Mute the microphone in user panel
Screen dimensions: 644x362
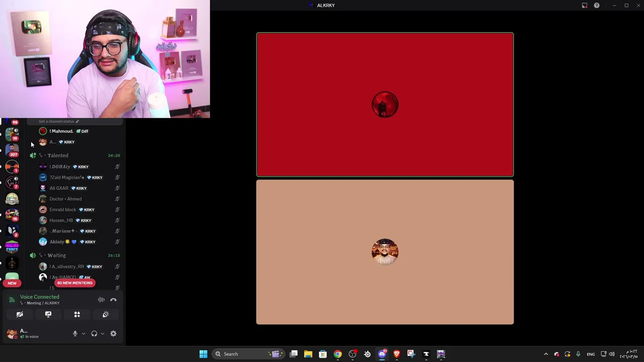point(75,333)
